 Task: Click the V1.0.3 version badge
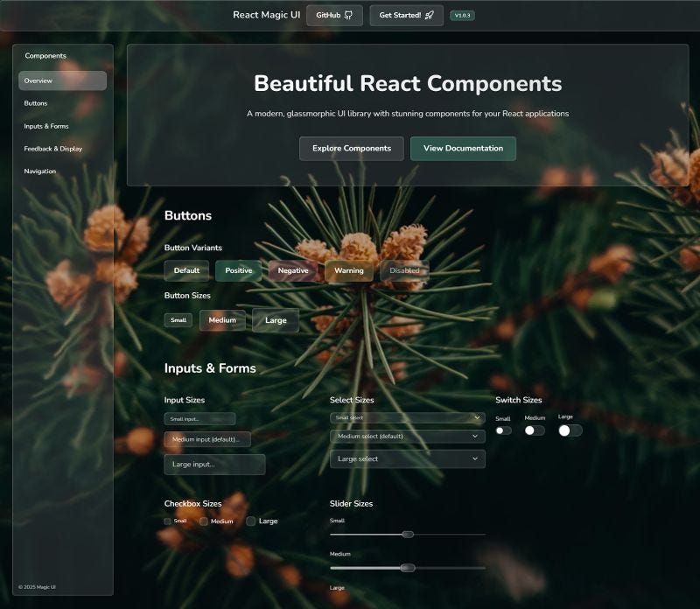[x=462, y=15]
